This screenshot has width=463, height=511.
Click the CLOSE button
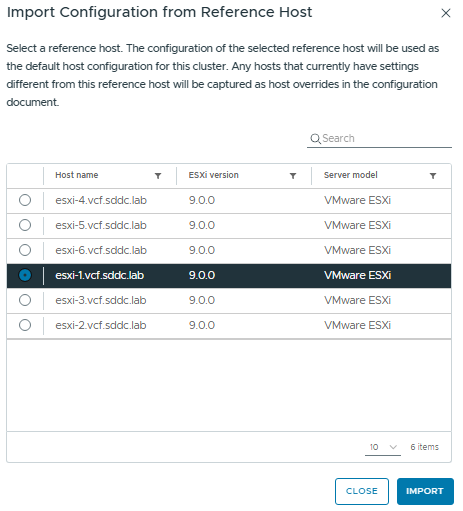pos(362,491)
